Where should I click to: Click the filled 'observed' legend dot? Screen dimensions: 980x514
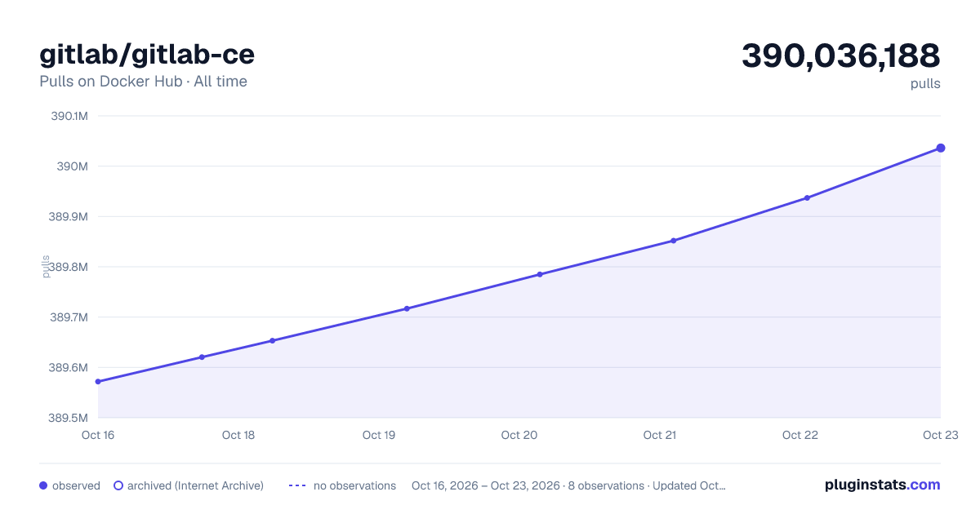[43, 485]
